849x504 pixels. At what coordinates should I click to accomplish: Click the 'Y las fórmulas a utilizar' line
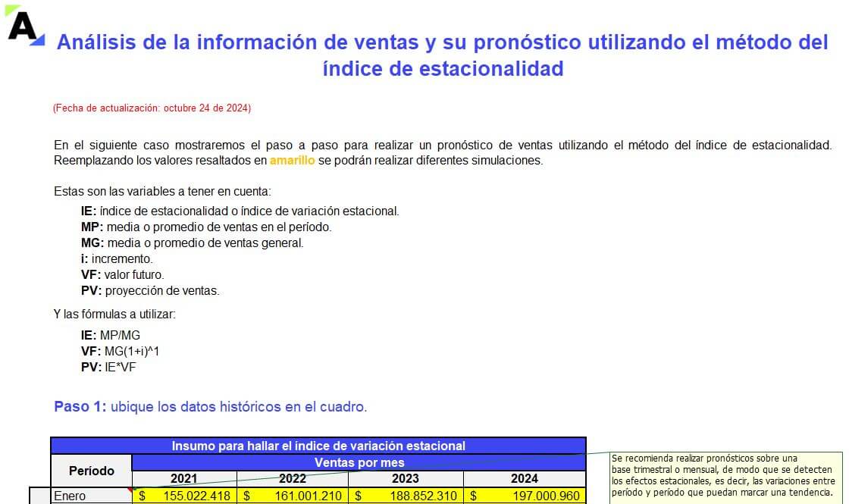click(114, 315)
